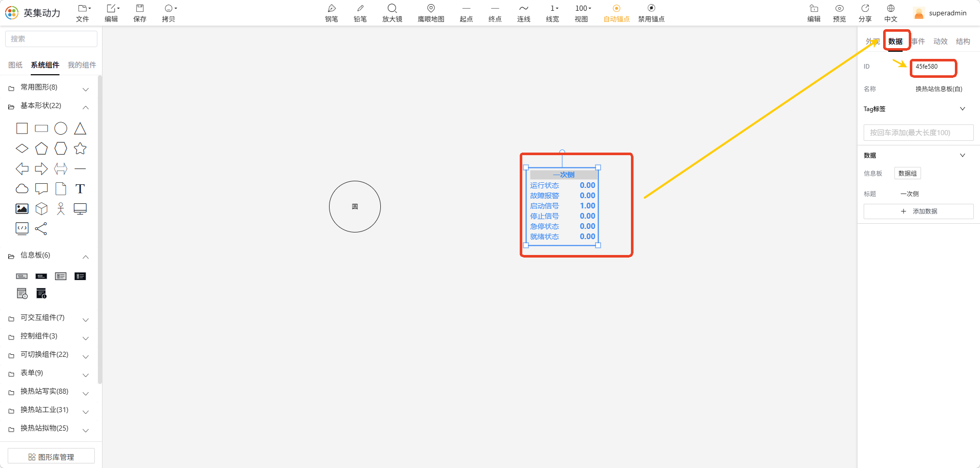
Task: Click the 预览 preview eye icon
Action: [840, 13]
